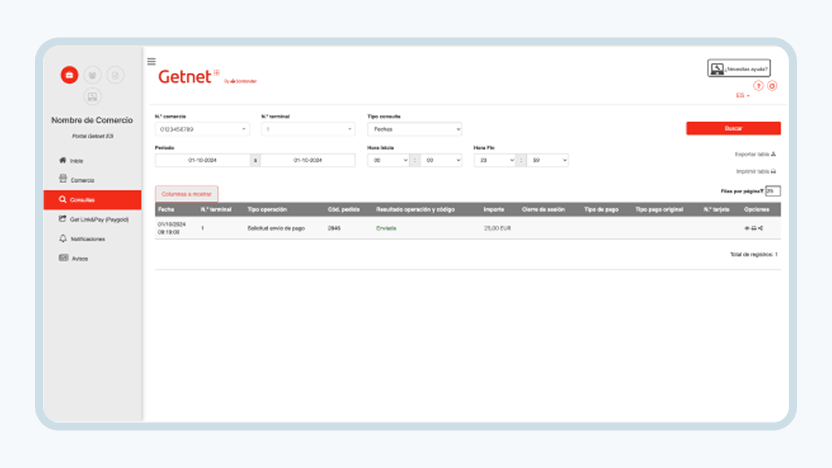Click the Tipo operación column header
This screenshot has width=832, height=468.
pos(267,210)
